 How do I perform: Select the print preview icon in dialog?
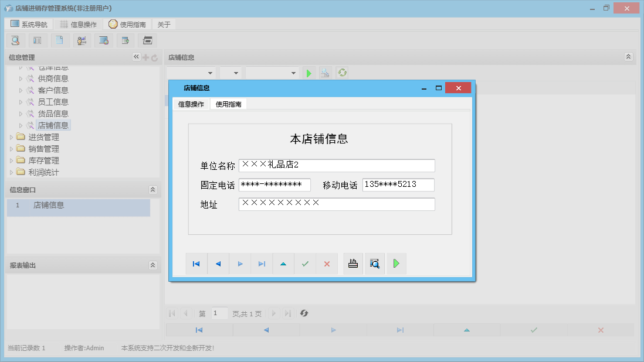pyautogui.click(x=374, y=264)
